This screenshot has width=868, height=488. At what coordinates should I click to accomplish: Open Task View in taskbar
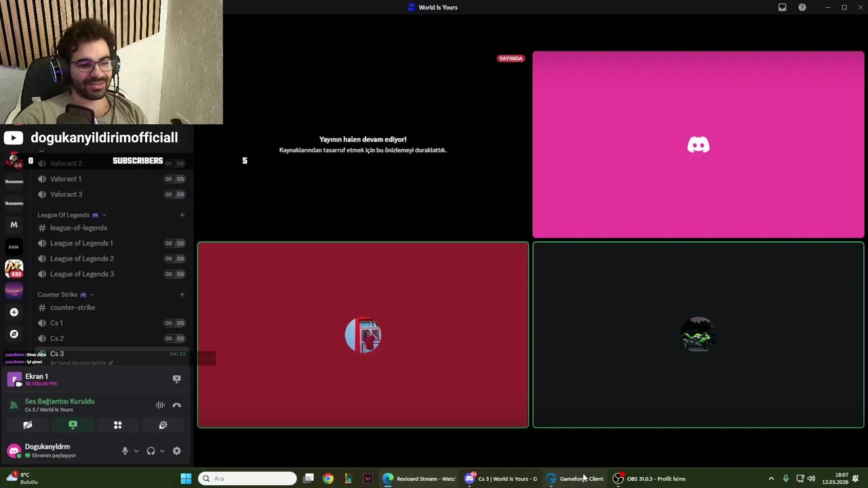(309, 479)
